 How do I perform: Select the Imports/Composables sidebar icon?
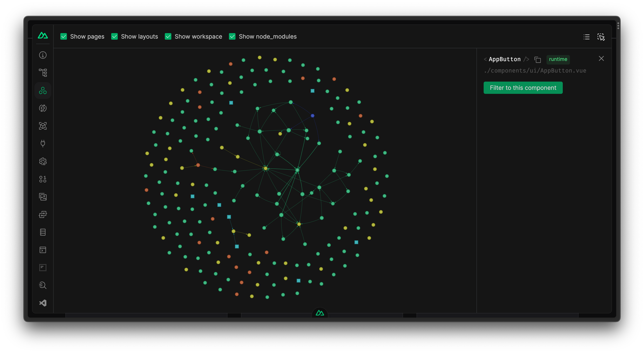43,108
